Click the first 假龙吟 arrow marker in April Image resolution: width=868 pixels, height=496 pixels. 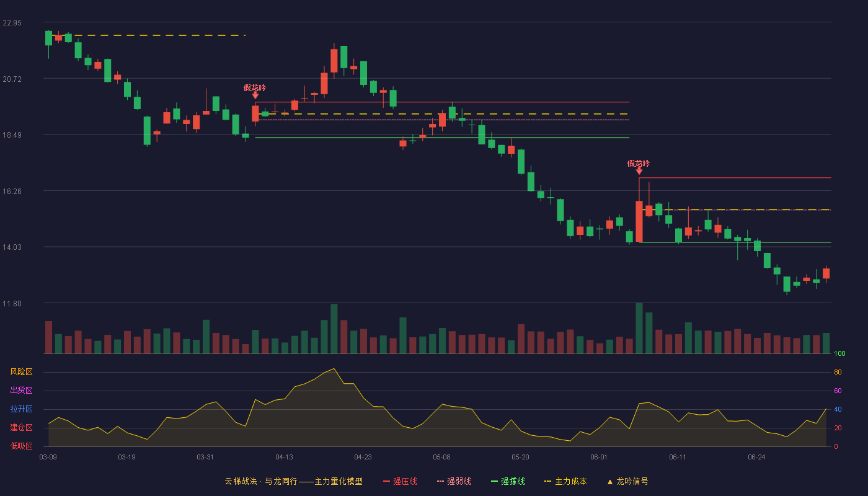point(255,95)
